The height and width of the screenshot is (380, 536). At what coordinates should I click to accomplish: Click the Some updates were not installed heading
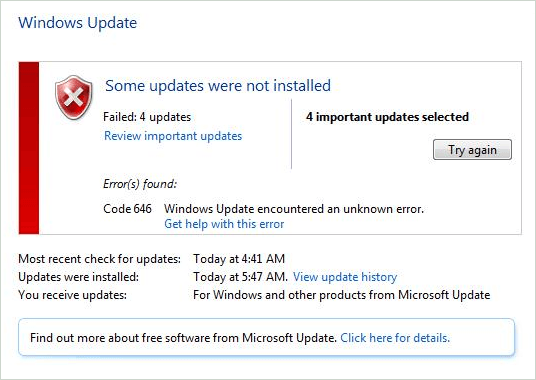(x=218, y=85)
